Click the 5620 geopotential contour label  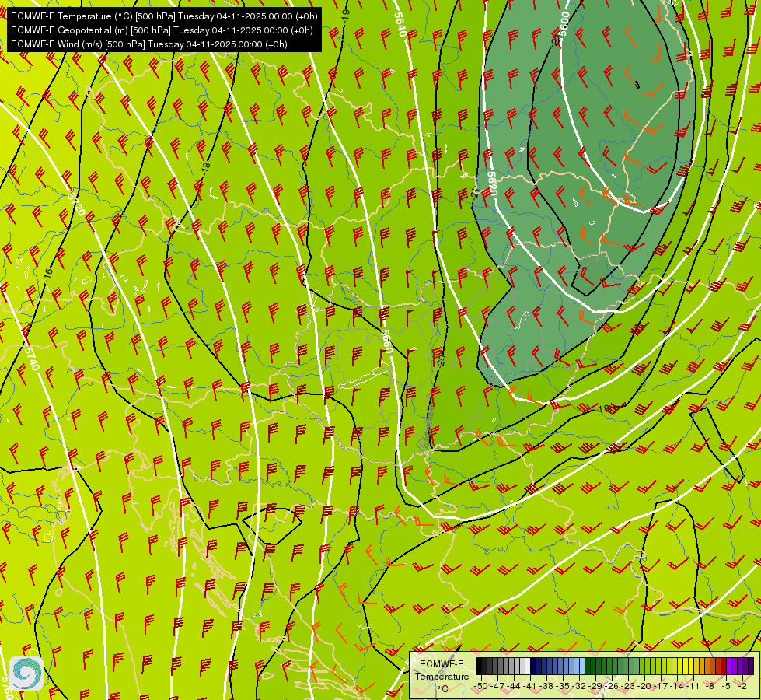492,184
